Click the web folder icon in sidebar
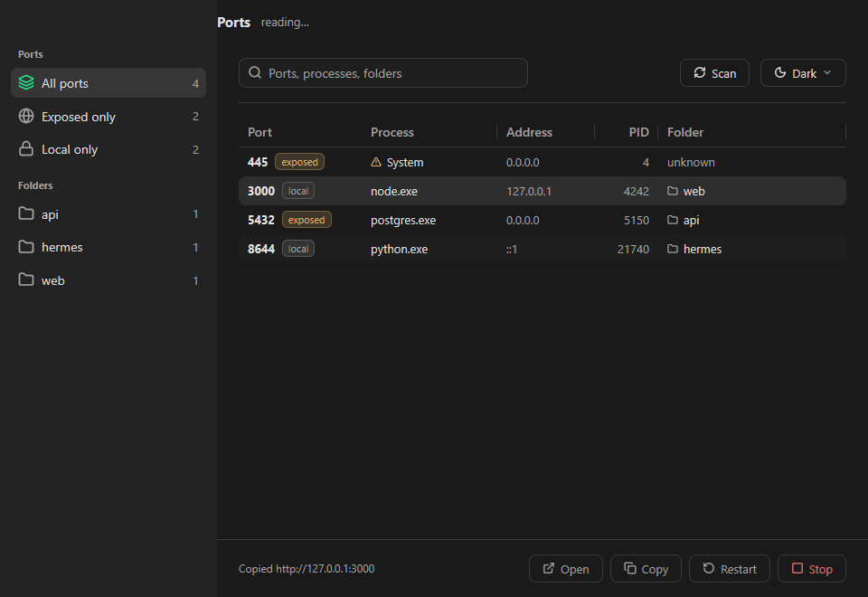The height and width of the screenshot is (597, 868). (x=26, y=280)
